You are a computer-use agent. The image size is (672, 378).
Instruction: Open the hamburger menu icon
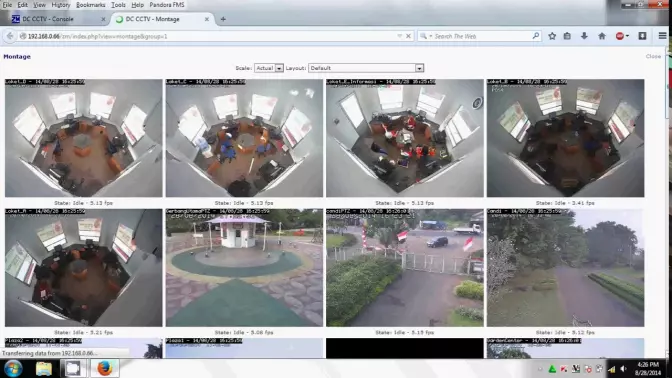(663, 36)
